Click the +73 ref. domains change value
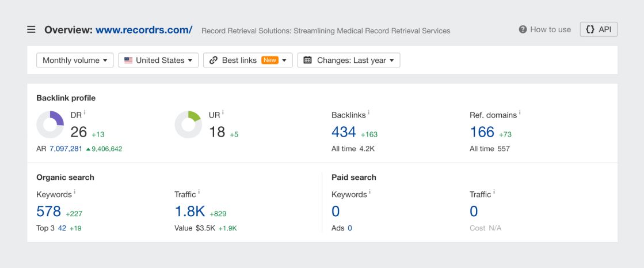Image resolution: width=644 pixels, height=268 pixels. point(505,134)
